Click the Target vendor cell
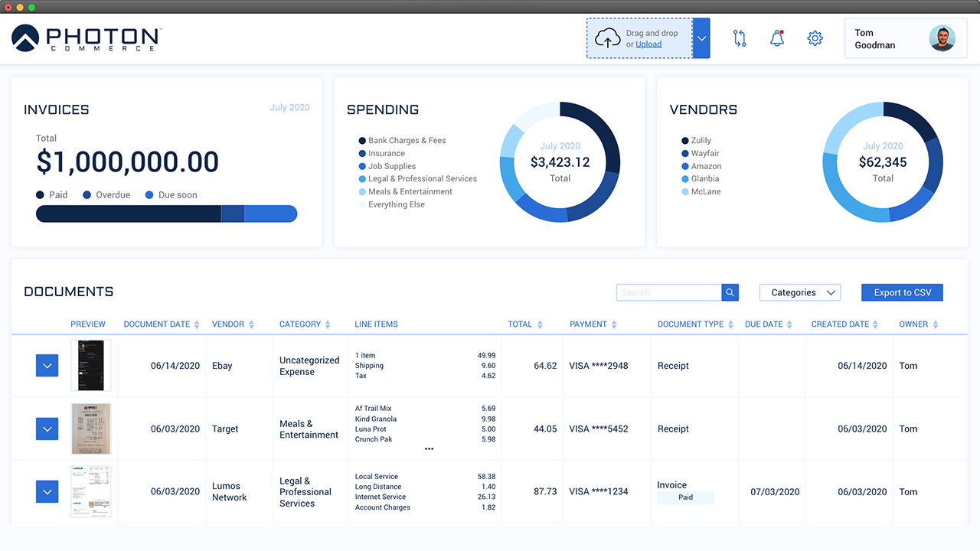This screenshot has height=551, width=980. [x=225, y=429]
